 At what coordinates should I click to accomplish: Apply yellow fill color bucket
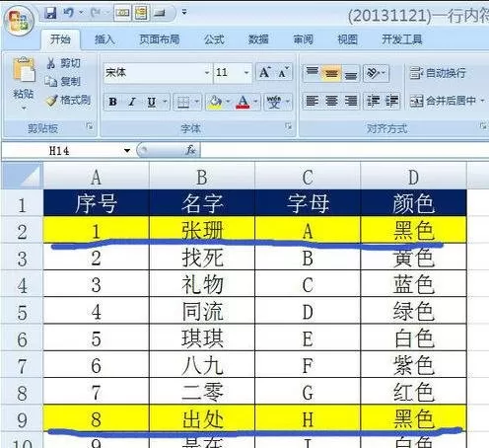(x=215, y=102)
